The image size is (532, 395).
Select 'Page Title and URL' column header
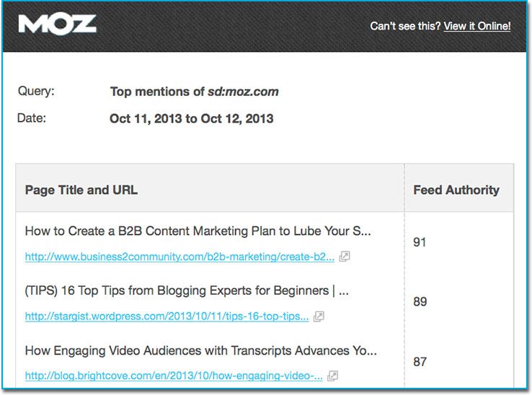[81, 190]
